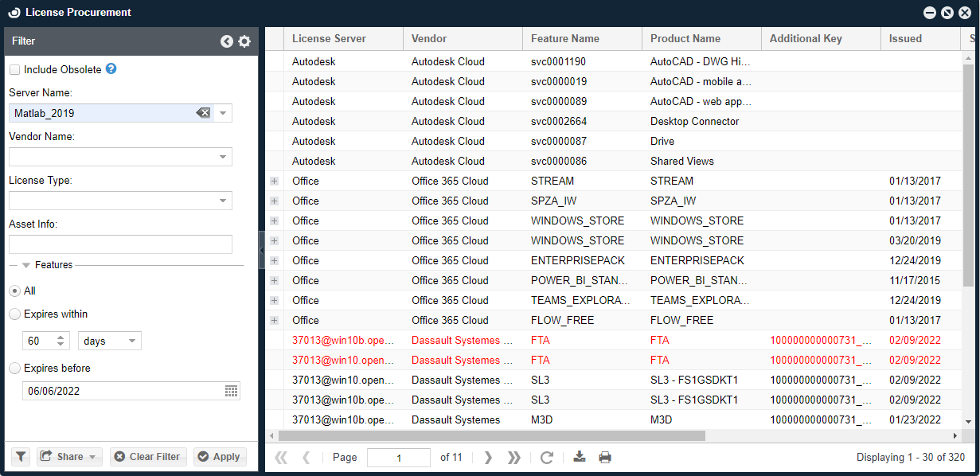Screen dimensions: 980x476
Task: Click the Apply button
Action: tap(219, 457)
